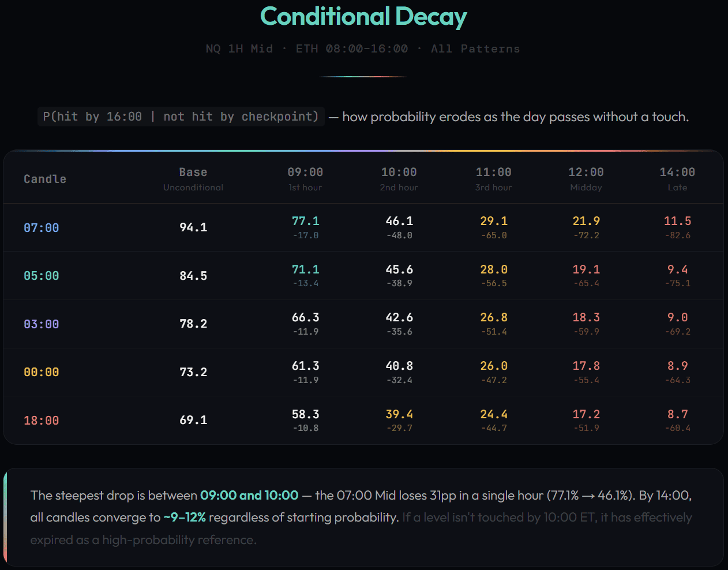Click the 03:00 candle row label

(x=41, y=324)
